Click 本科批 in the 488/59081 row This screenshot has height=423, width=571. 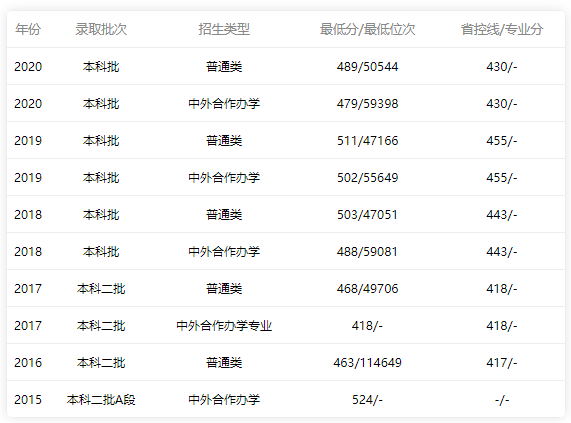tap(101, 252)
